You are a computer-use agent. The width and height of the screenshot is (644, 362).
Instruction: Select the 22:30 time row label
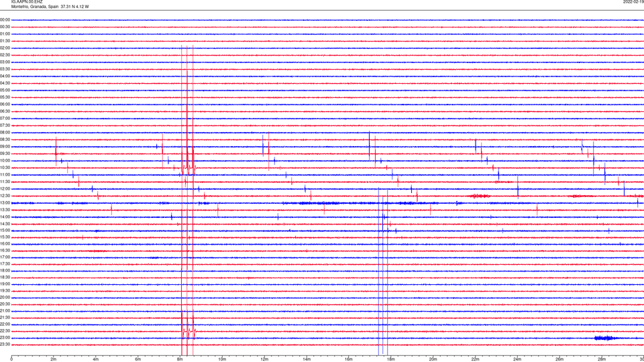(x=5, y=330)
